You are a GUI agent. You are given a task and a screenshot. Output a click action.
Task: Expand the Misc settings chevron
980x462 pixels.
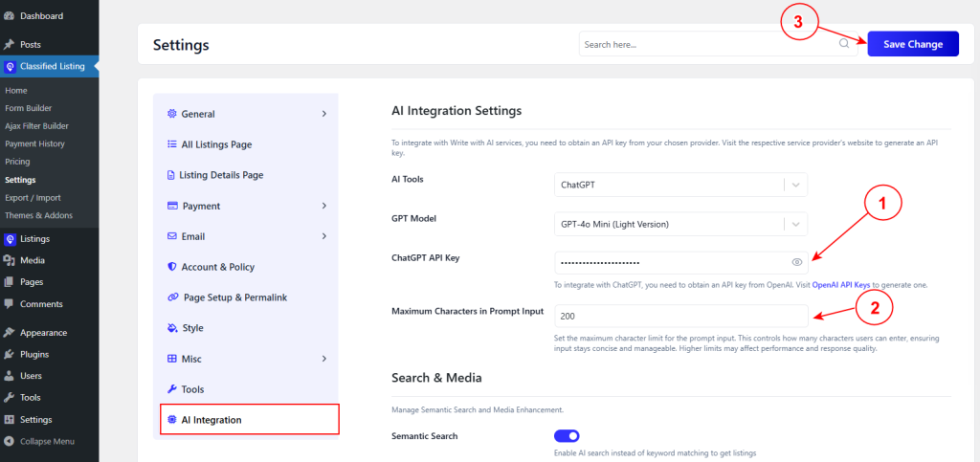[323, 359]
